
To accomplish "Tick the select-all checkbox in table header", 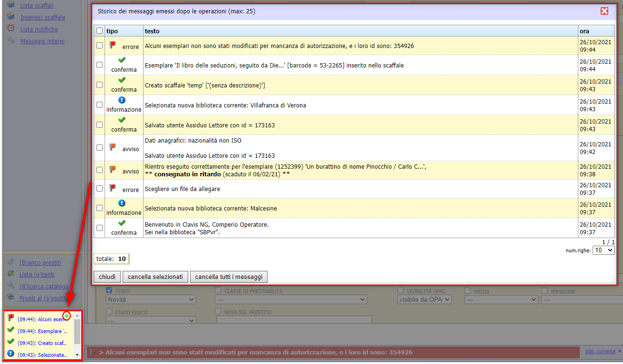I will point(99,31).
